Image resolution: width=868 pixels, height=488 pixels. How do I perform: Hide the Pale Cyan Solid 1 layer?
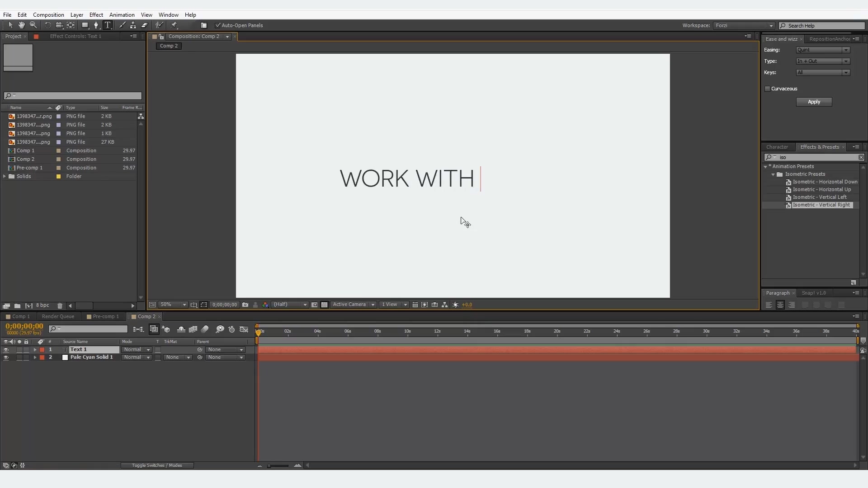point(6,357)
